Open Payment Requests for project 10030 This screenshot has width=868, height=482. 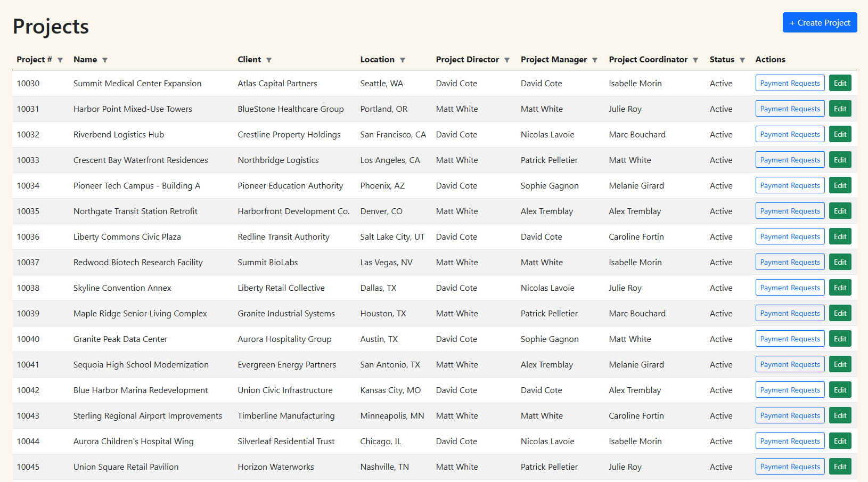pos(790,84)
